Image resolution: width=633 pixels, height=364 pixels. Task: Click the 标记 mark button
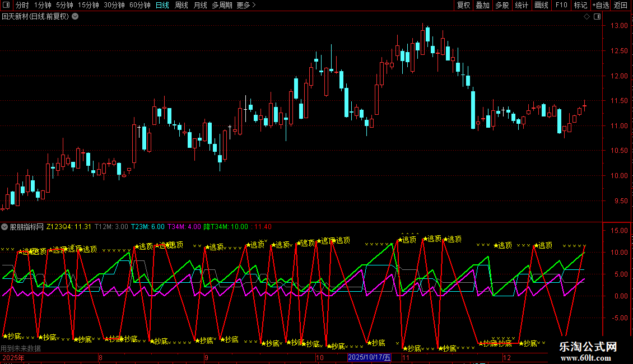(x=580, y=5)
